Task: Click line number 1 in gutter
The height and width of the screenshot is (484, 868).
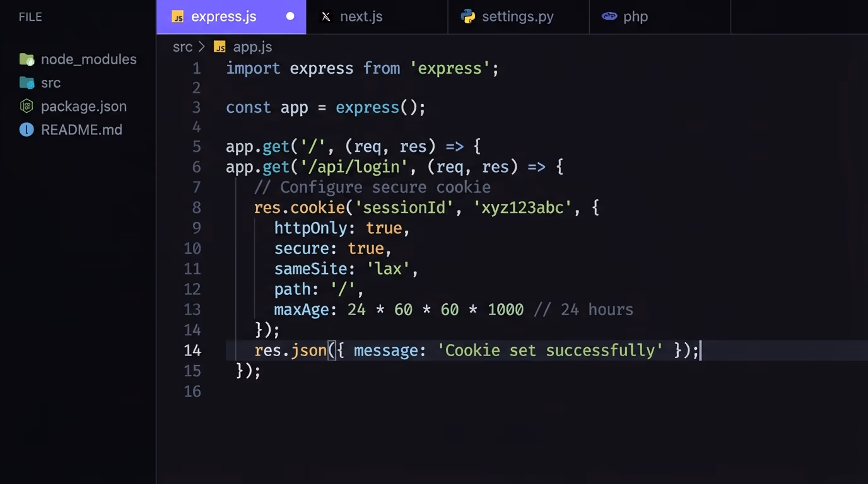Action: 197,68
